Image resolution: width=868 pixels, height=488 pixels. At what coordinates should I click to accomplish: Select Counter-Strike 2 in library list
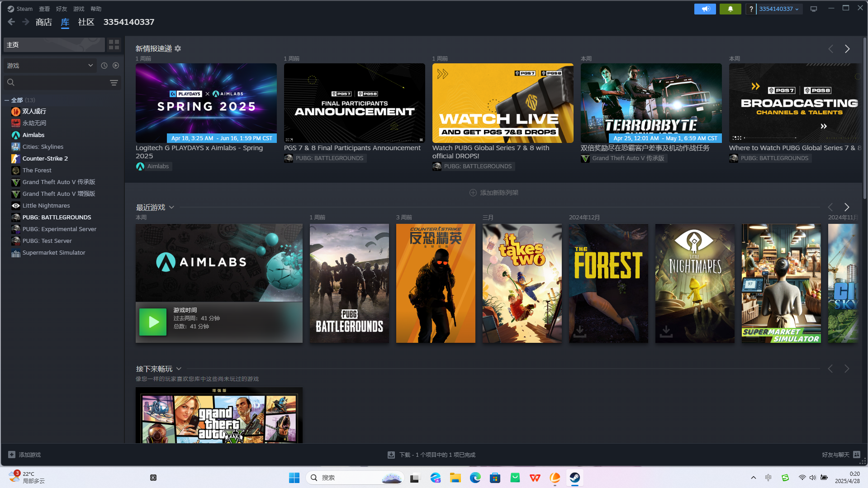(45, 158)
